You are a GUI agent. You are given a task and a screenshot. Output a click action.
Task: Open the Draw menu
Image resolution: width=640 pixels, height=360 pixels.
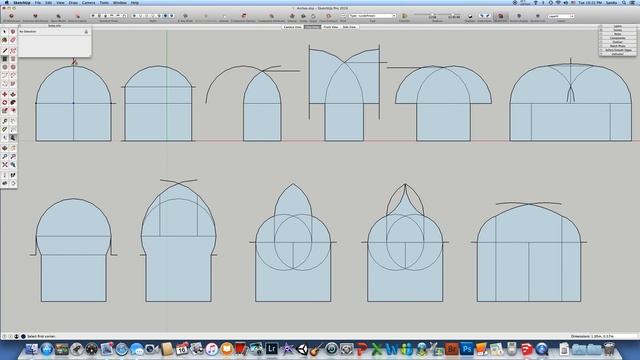tap(73, 3)
